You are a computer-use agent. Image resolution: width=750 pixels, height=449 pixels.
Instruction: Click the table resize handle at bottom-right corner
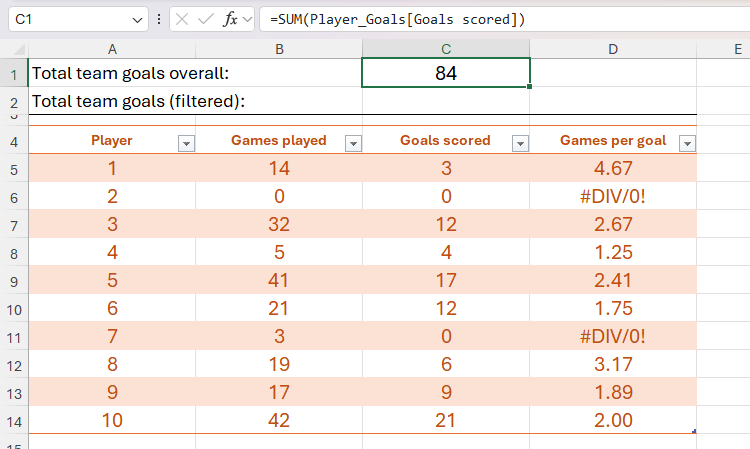click(693, 431)
